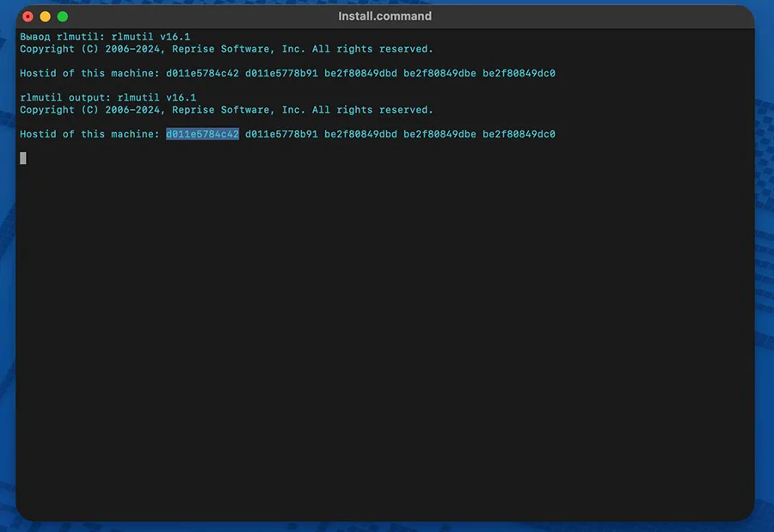
Task: Maximize the Install.command window with the green button
Action: 63,17
